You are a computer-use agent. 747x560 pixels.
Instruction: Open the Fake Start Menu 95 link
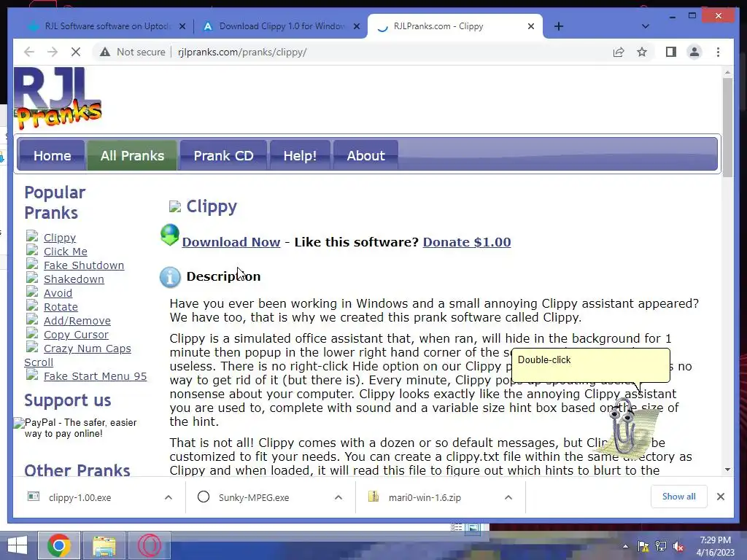(x=96, y=376)
